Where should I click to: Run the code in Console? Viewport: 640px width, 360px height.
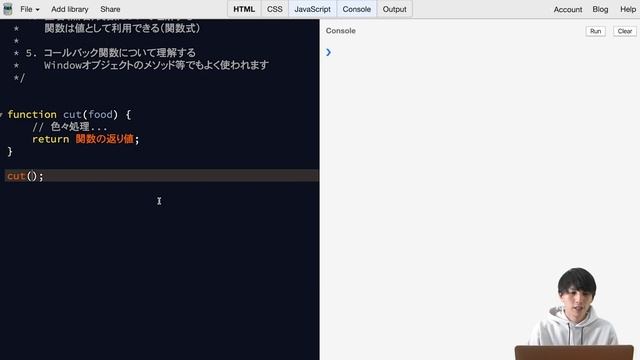596,31
